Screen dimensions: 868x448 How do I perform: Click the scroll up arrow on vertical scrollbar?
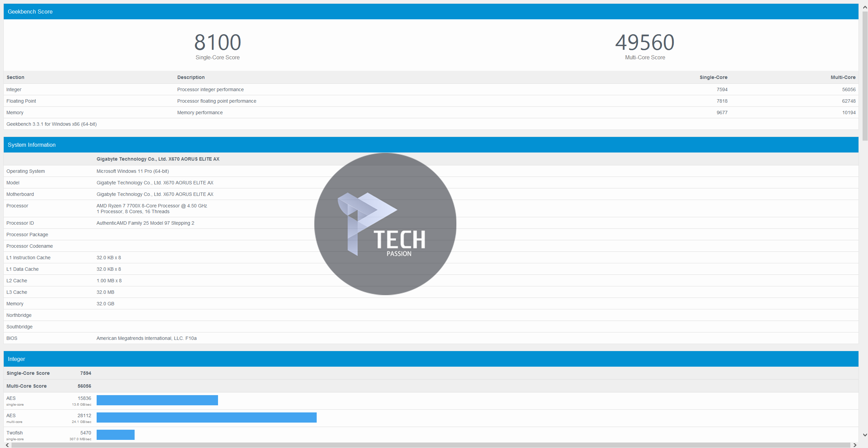(865, 7)
